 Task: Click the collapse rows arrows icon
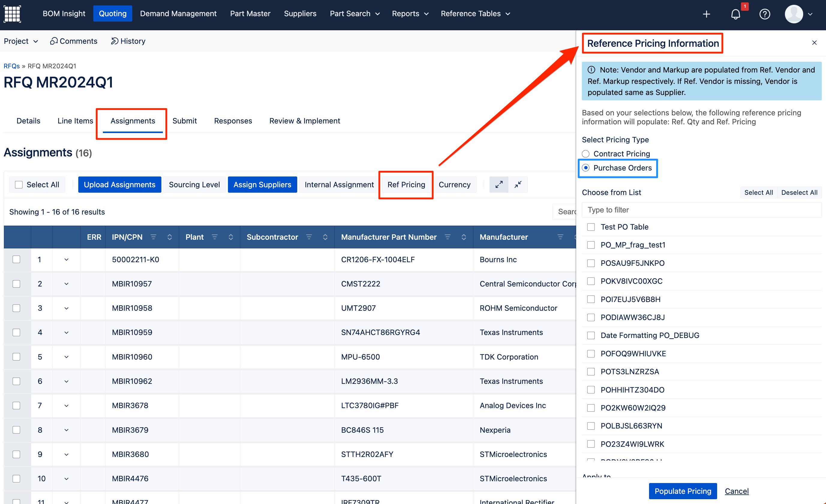pyautogui.click(x=518, y=185)
